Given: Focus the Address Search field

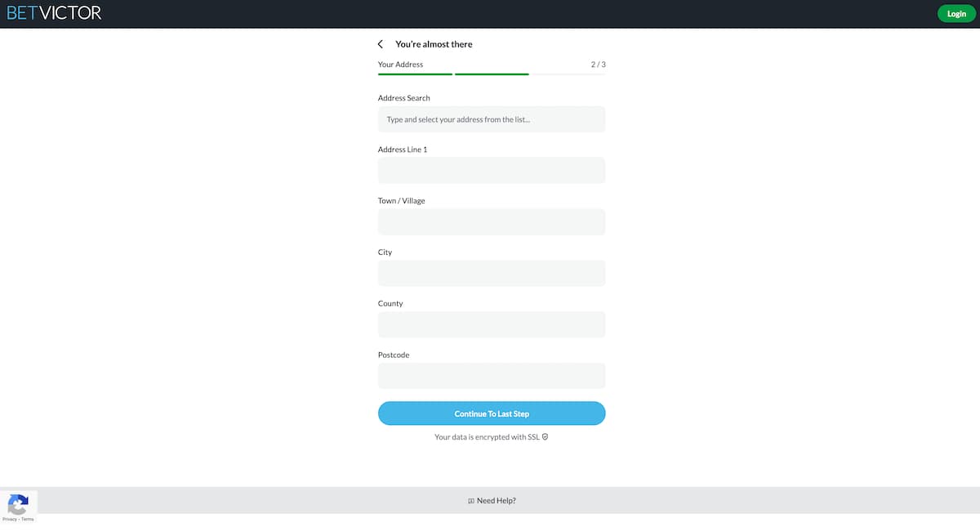Looking at the screenshot, I should click(x=492, y=119).
